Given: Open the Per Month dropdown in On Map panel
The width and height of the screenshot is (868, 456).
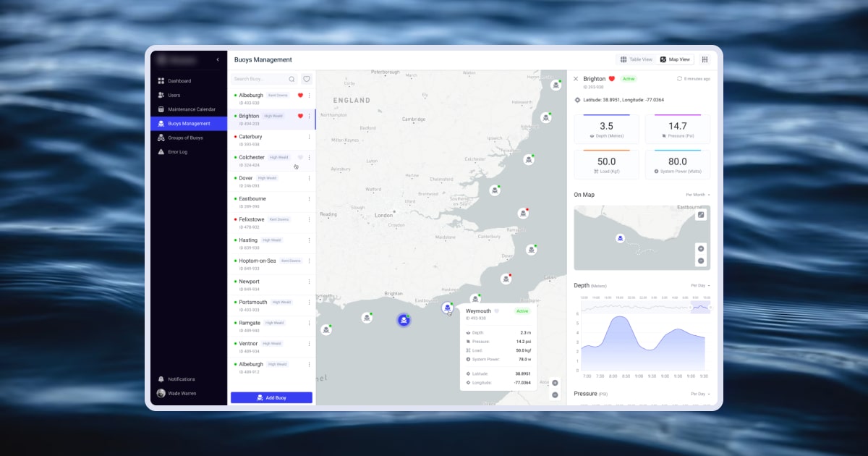Looking at the screenshot, I should pos(696,194).
